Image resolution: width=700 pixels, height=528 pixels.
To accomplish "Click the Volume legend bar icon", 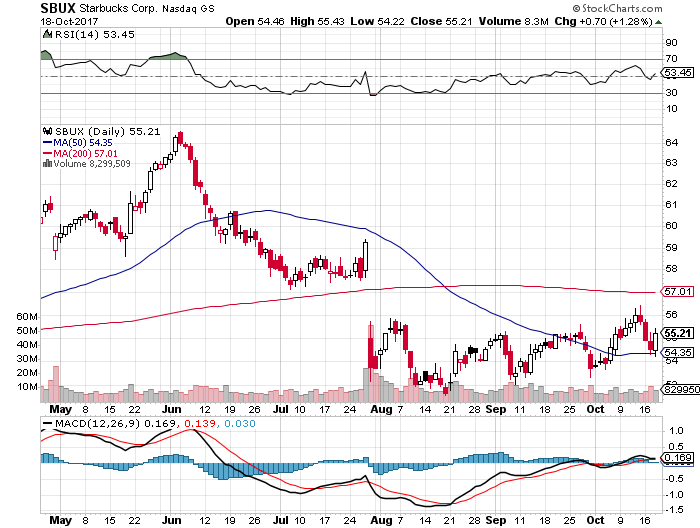I will (45, 163).
